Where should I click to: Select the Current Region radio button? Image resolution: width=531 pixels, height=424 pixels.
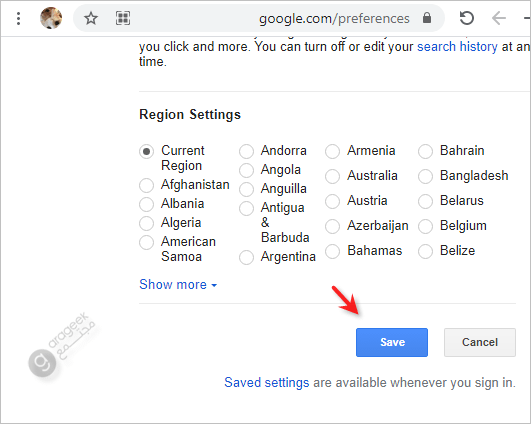click(x=146, y=151)
